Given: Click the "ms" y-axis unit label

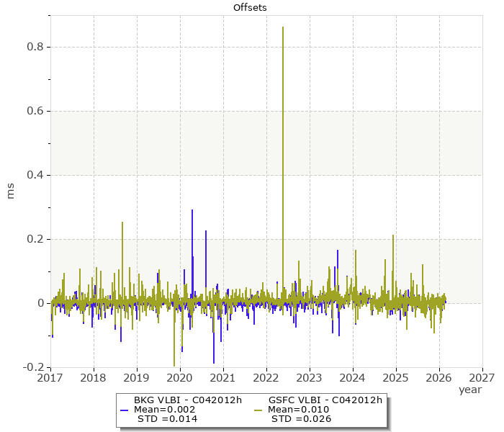Looking at the screenshot, I should click(x=11, y=191).
